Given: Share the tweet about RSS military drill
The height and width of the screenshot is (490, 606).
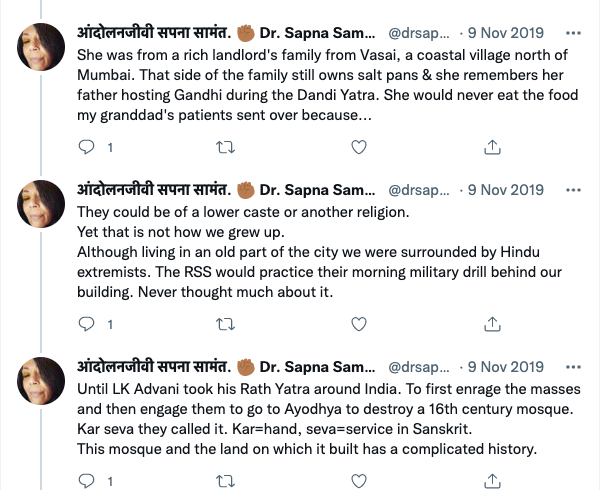Looking at the screenshot, I should (x=491, y=323).
